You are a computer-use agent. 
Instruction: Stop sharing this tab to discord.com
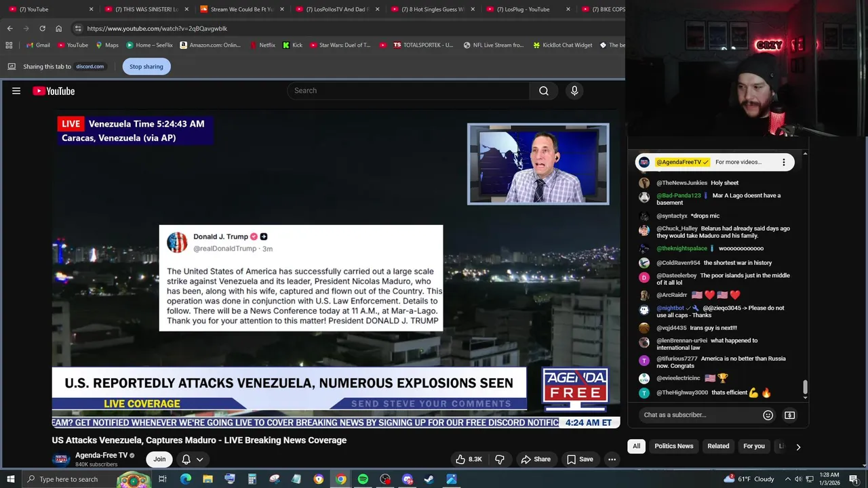coord(146,66)
